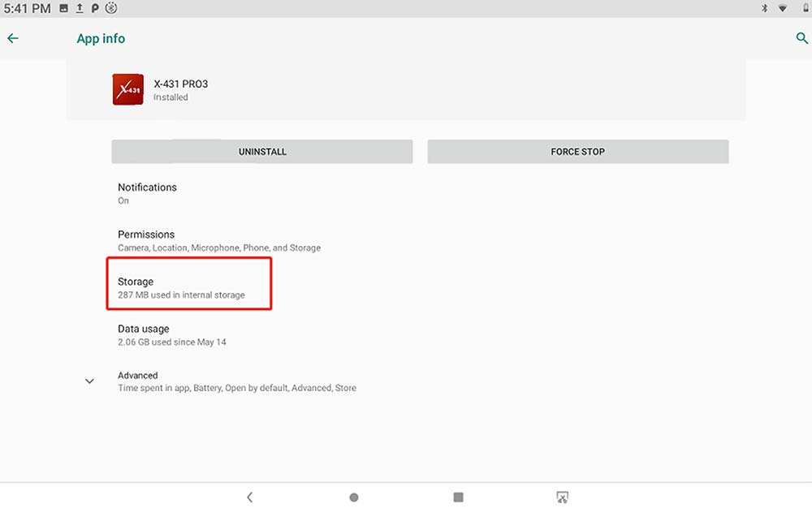Tap the screenshot icon in navigation bar
812x508 pixels.
click(x=562, y=497)
